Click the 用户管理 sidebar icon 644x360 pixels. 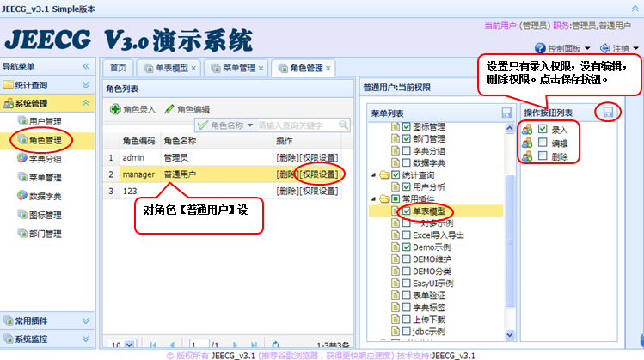coord(22,120)
